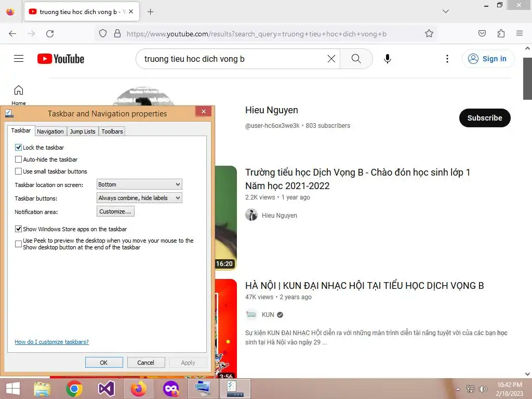
Task: Go back with Firefox back arrow
Action: pyautogui.click(x=12, y=34)
